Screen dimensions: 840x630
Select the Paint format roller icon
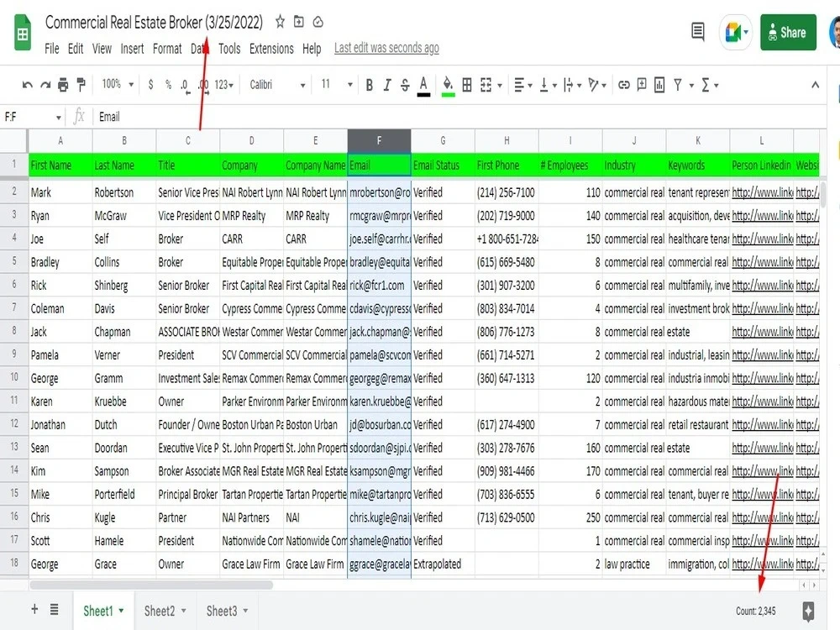[81, 85]
